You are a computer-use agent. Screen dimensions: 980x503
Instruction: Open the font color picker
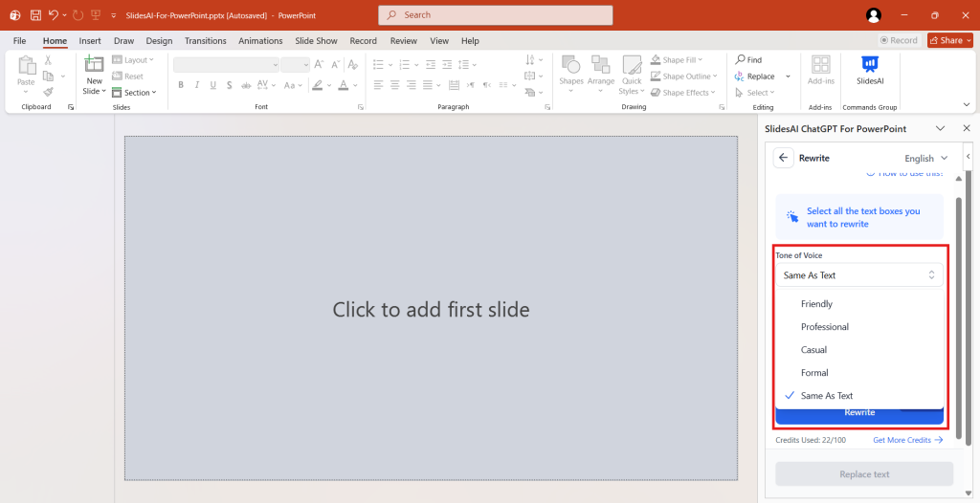(x=344, y=85)
